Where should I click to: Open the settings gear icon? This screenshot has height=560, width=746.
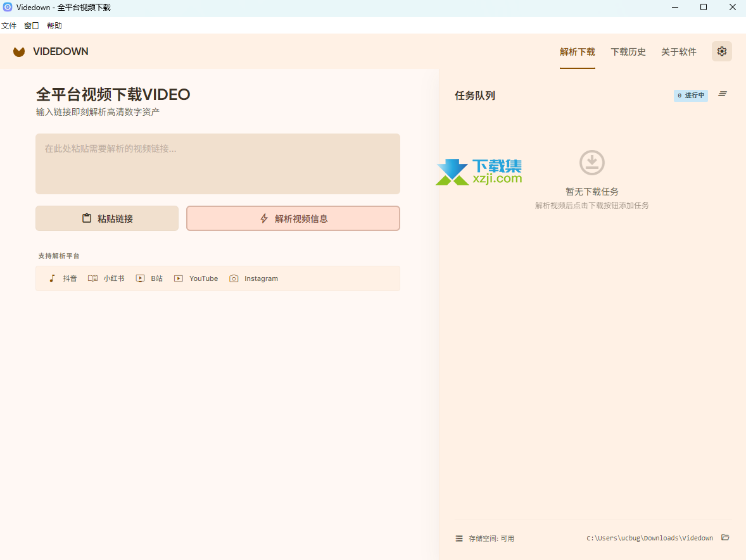[721, 51]
